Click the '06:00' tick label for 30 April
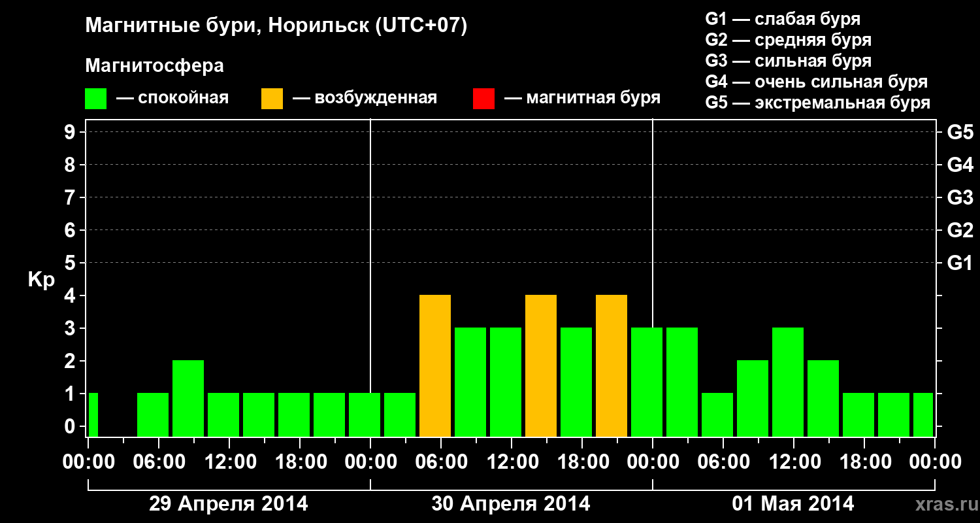Screen dimensions: 980x523 pos(441,462)
